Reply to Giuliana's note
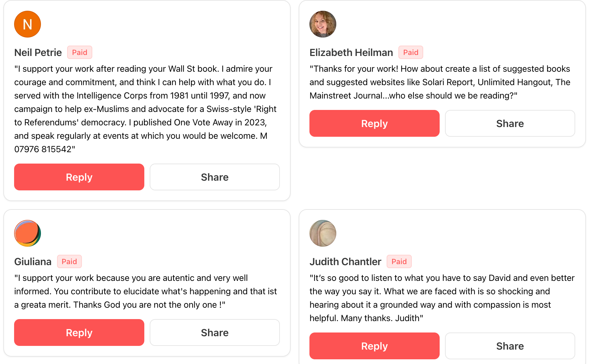The height and width of the screenshot is (364, 590). click(x=79, y=332)
